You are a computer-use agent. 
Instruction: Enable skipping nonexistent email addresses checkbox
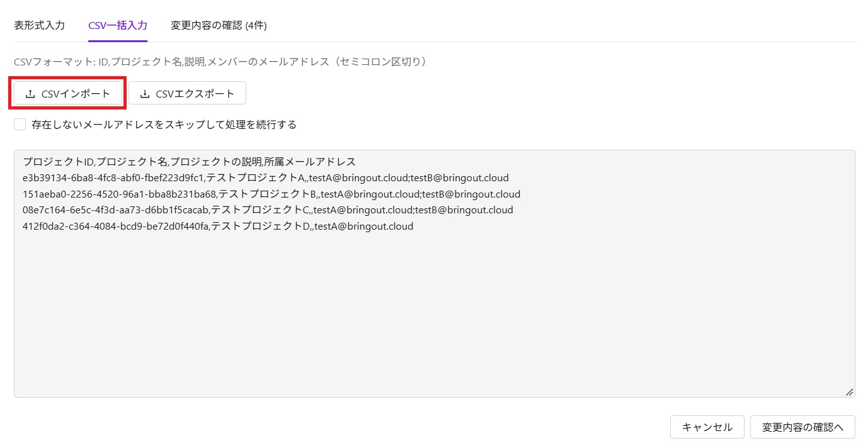coord(20,125)
